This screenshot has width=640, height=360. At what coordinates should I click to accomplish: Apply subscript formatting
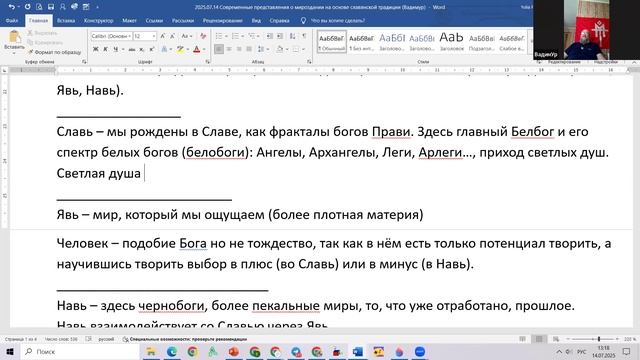point(142,49)
